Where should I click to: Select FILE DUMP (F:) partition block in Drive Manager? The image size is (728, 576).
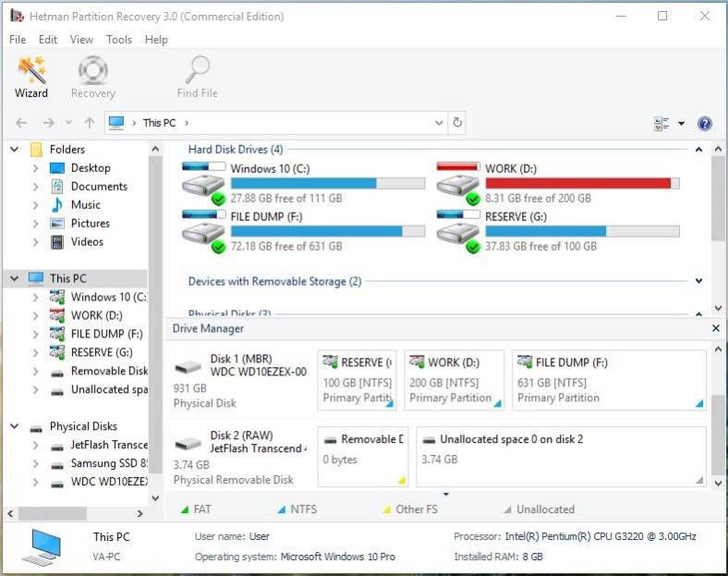click(x=609, y=380)
